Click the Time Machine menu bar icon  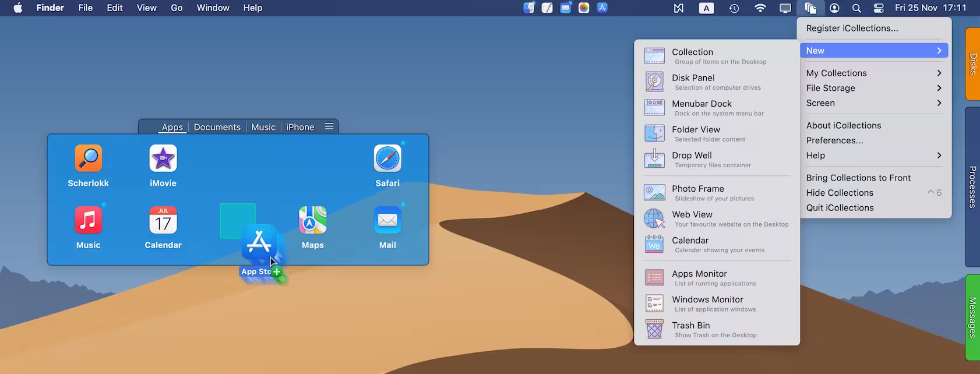click(734, 8)
